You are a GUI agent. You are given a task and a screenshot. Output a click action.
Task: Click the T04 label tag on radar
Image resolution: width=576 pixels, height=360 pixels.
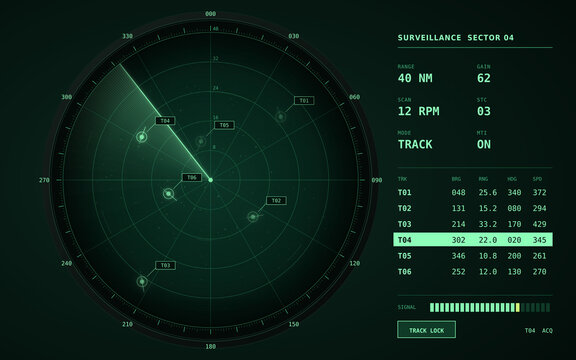(x=165, y=120)
